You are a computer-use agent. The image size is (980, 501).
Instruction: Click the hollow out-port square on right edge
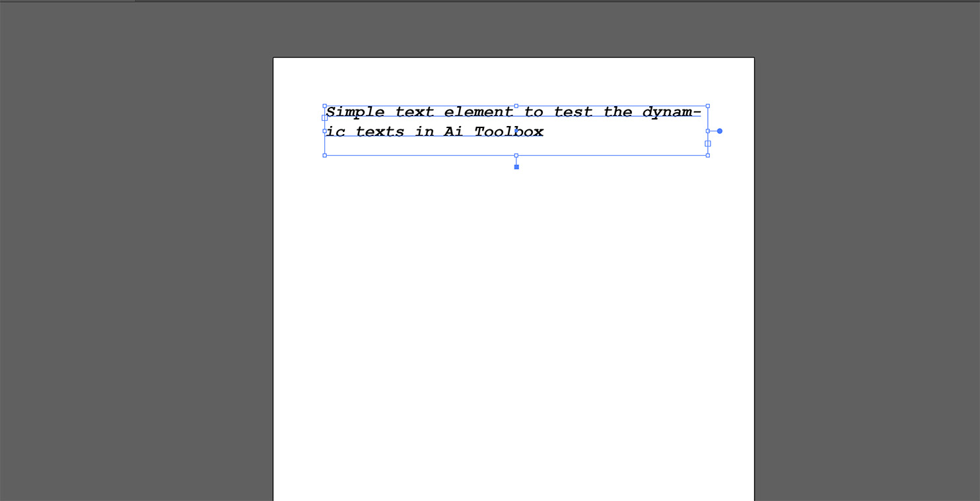coord(707,143)
